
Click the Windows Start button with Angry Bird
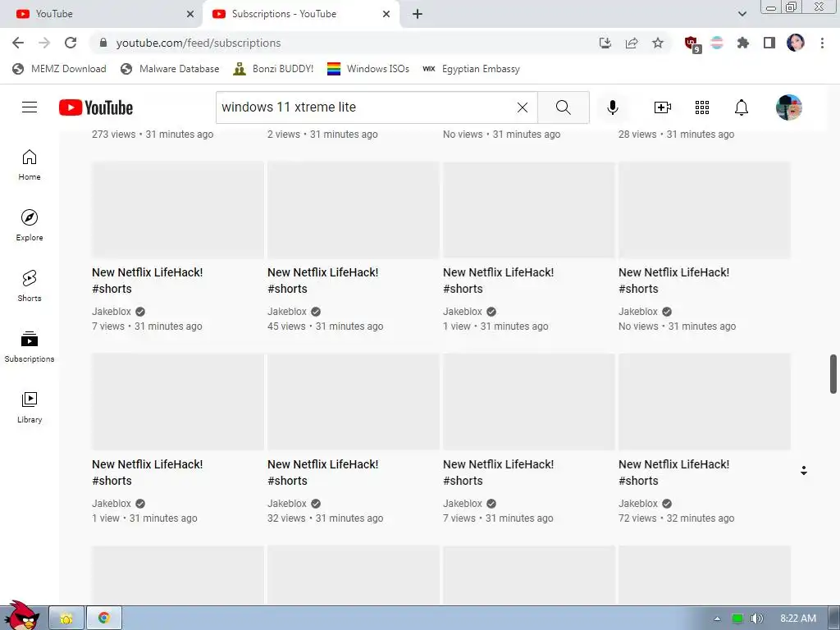[x=21, y=616]
